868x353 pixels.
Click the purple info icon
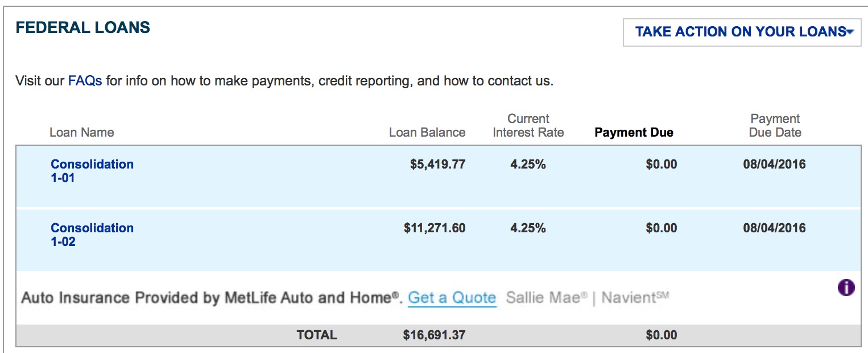coord(846,288)
